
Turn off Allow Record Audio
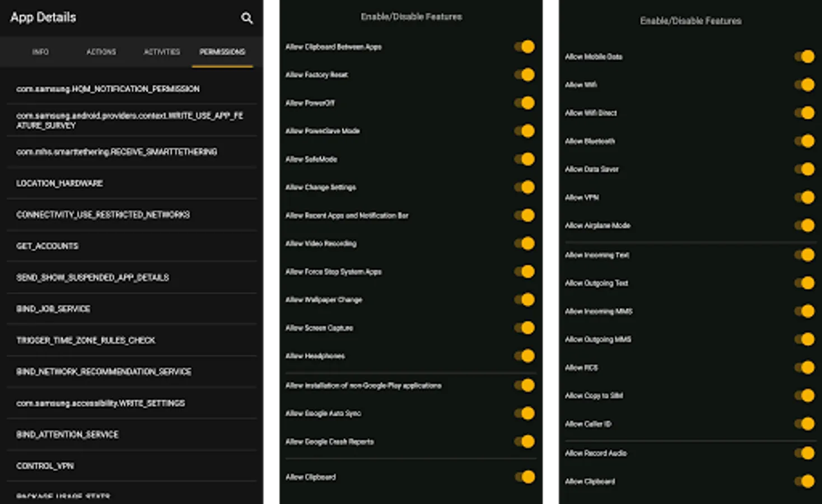click(805, 453)
